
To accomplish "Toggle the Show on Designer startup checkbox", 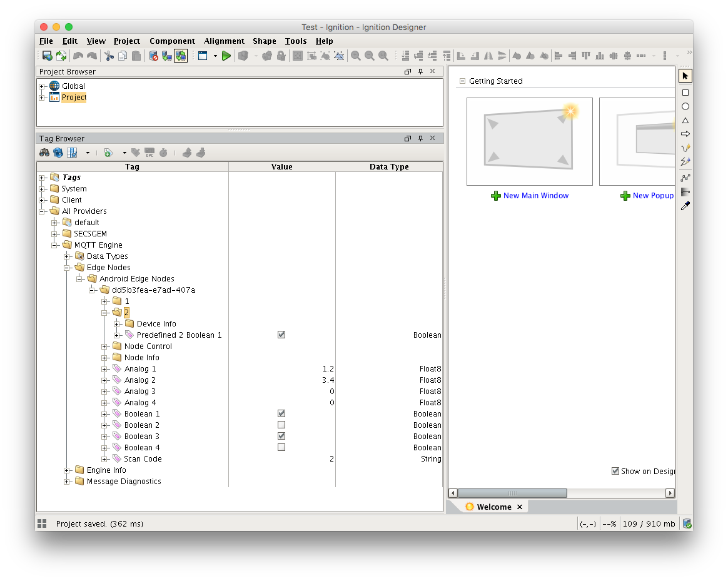I will 615,471.
